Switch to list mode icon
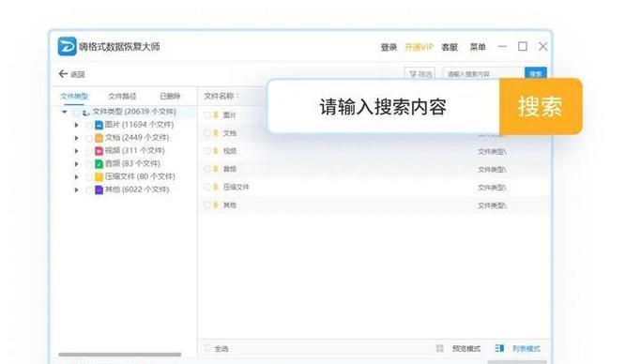 coord(499,348)
